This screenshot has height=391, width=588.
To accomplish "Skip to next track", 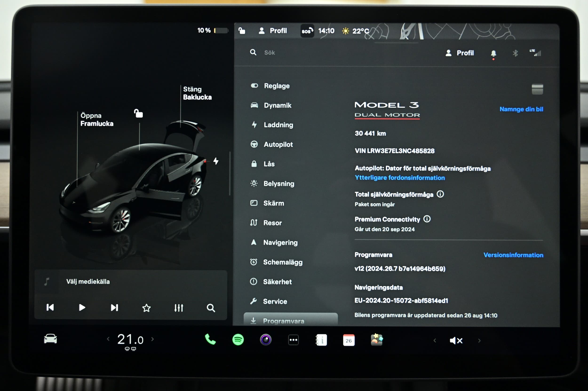I will coord(115,308).
